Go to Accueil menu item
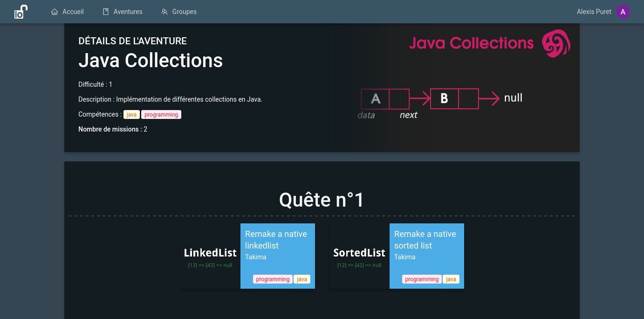Viewport: 644px width, 319px height. tap(68, 12)
